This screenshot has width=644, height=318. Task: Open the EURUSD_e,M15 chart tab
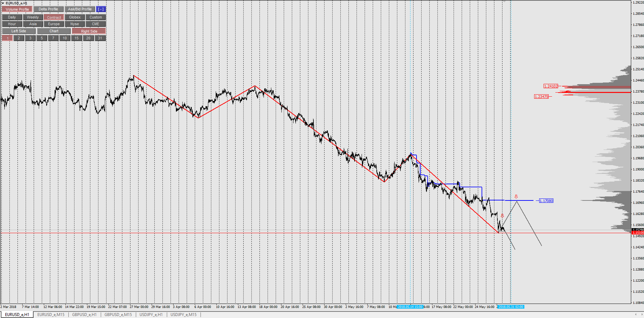(x=51, y=315)
